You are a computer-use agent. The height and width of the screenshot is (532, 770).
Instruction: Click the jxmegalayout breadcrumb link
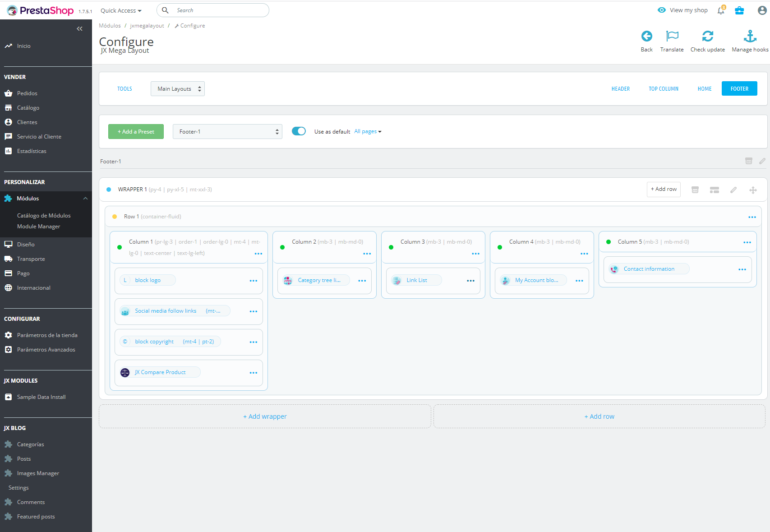147,26
